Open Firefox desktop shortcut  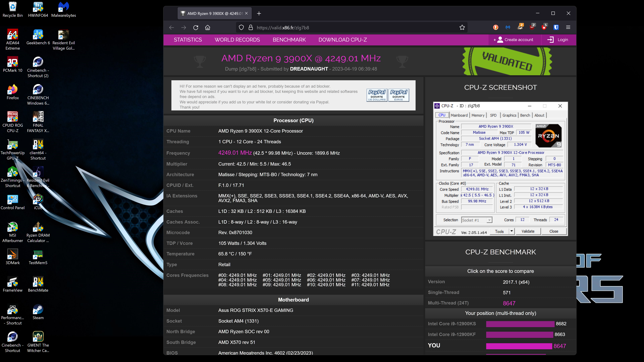[13, 92]
